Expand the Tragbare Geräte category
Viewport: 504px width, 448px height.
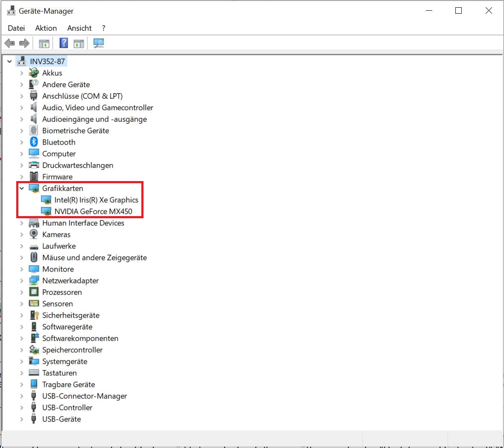[x=21, y=384]
